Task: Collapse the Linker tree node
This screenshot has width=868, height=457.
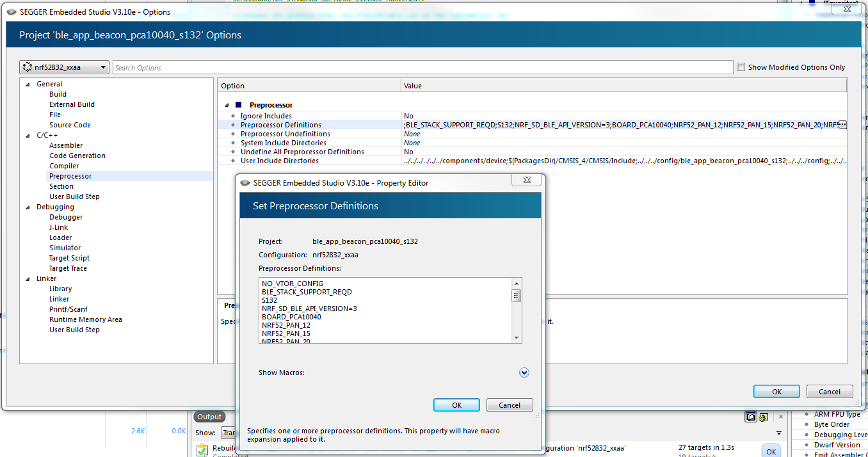Action: pyautogui.click(x=28, y=278)
